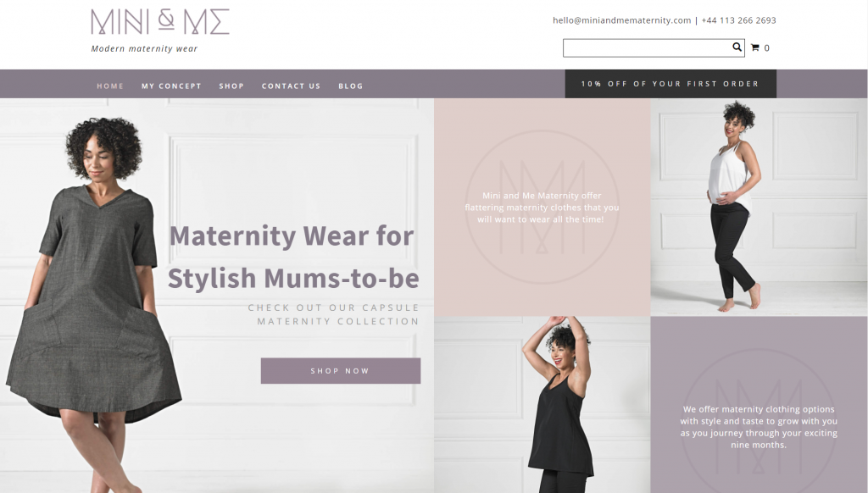Open the shopping cart icon
This screenshot has width=868, height=493.
click(755, 48)
